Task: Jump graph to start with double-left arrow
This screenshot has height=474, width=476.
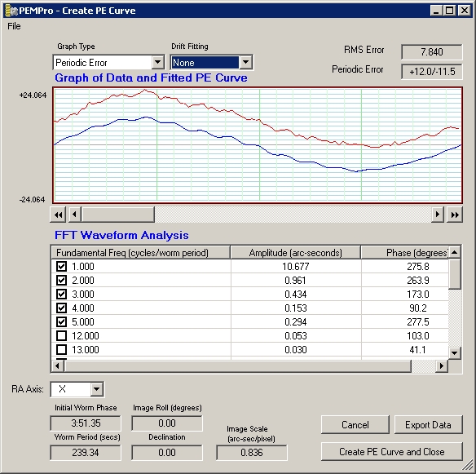Action: [59, 215]
